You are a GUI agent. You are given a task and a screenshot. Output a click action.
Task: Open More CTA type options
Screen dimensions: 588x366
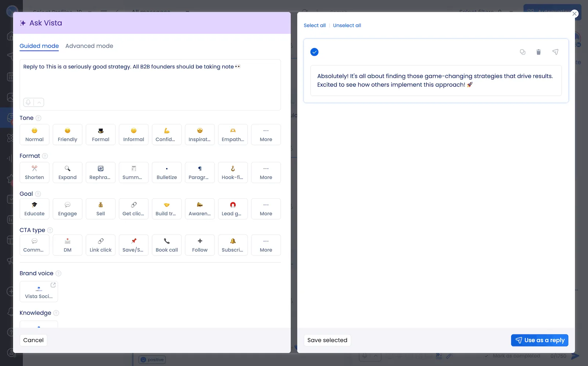click(266, 245)
